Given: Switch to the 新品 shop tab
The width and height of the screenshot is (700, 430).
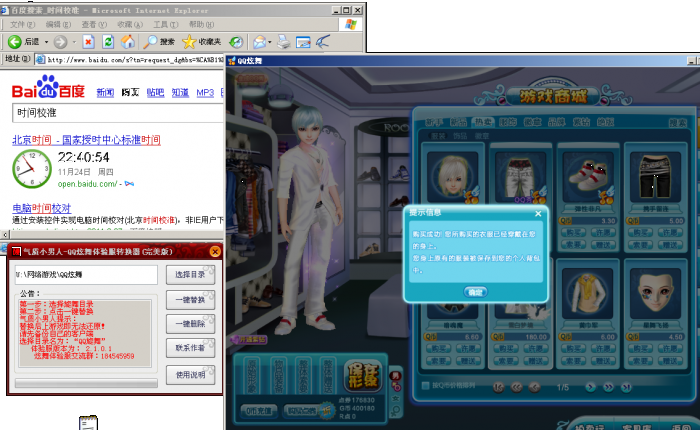Looking at the screenshot, I should coord(458,122).
